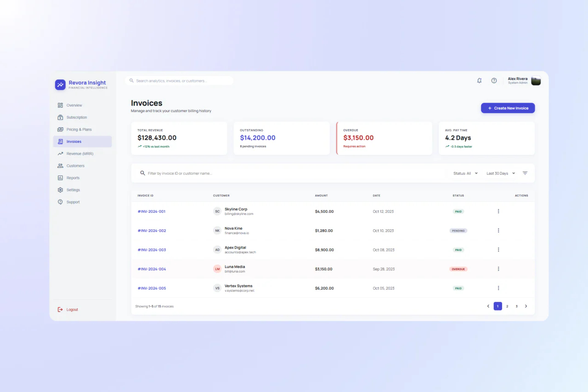
Task: Click the advanced filter lines icon
Action: coord(525,173)
